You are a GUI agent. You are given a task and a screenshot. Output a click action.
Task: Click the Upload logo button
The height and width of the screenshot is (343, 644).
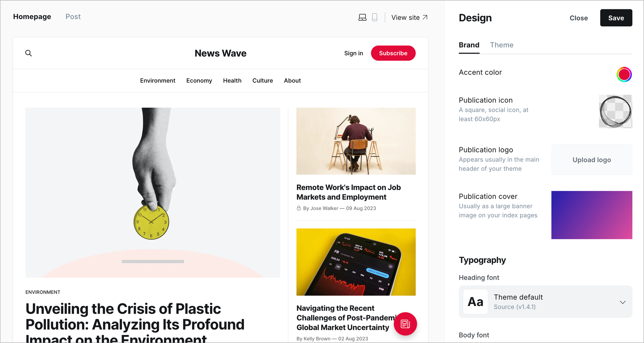pyautogui.click(x=592, y=160)
